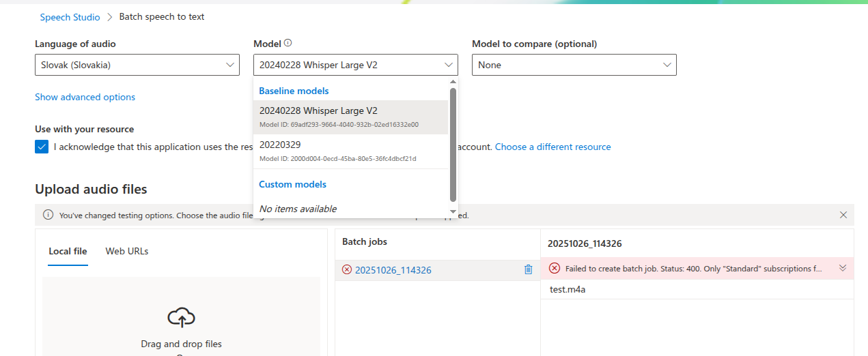868x356 pixels.
Task: Delete batch job 20251026_114326 with trash icon
Action: click(x=528, y=269)
